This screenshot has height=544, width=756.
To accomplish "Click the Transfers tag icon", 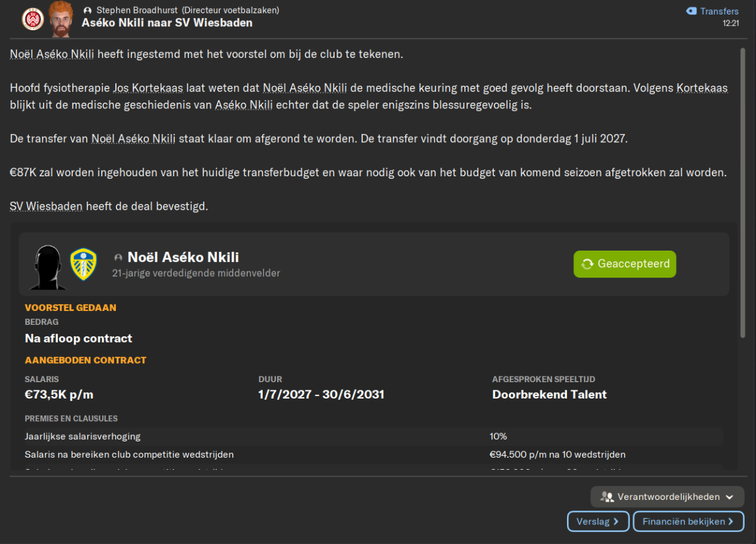I will (691, 11).
